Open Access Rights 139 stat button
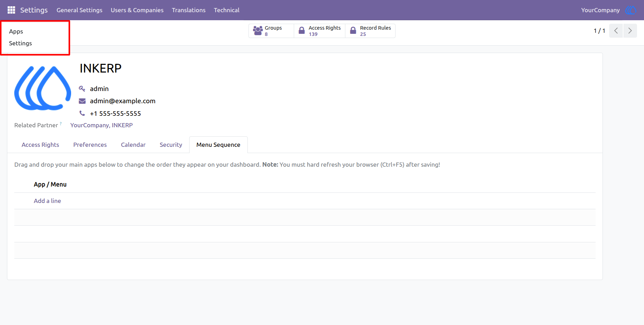The width and height of the screenshot is (644, 325). (x=320, y=31)
